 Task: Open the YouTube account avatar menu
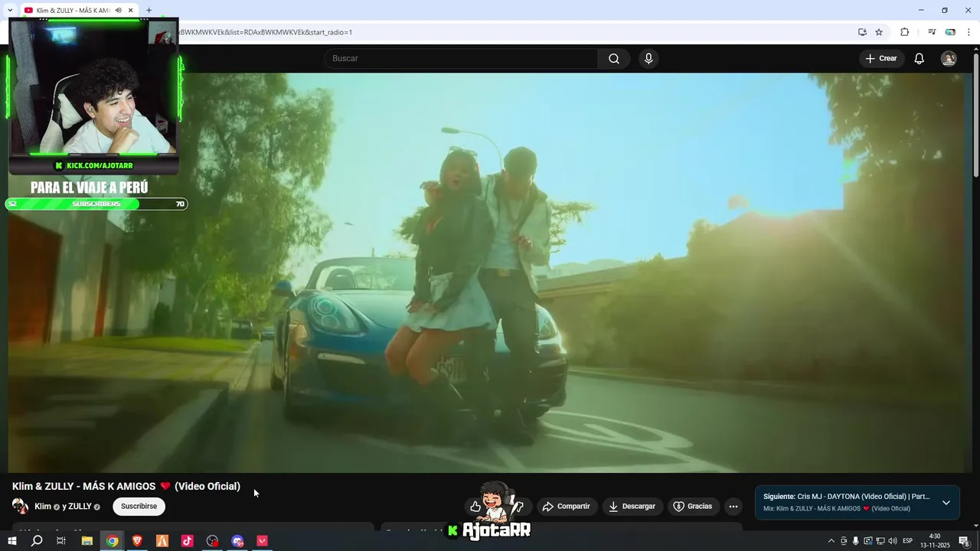point(949,59)
